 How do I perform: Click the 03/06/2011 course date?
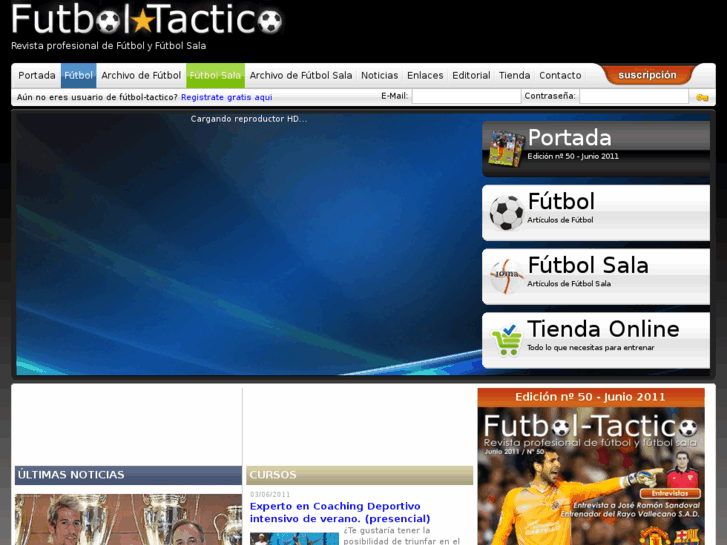(x=270, y=494)
